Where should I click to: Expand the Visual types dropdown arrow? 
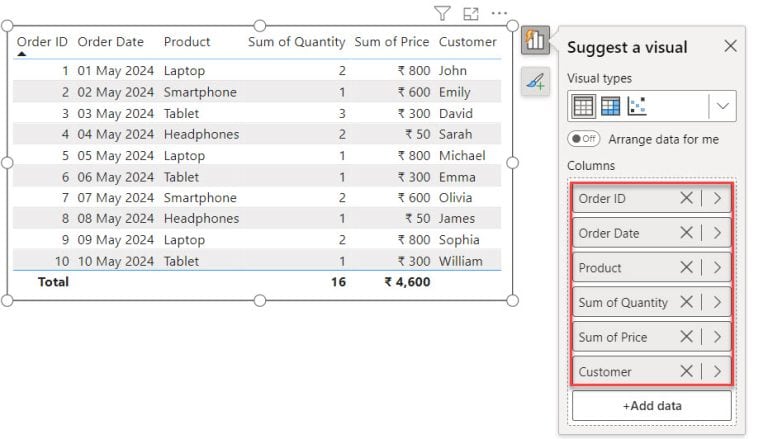(x=723, y=106)
